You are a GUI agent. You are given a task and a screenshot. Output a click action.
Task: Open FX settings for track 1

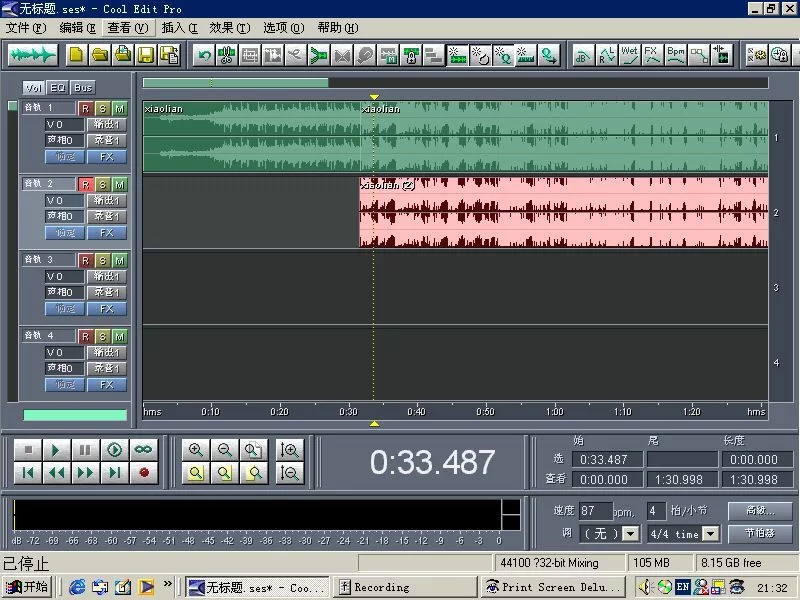point(106,157)
